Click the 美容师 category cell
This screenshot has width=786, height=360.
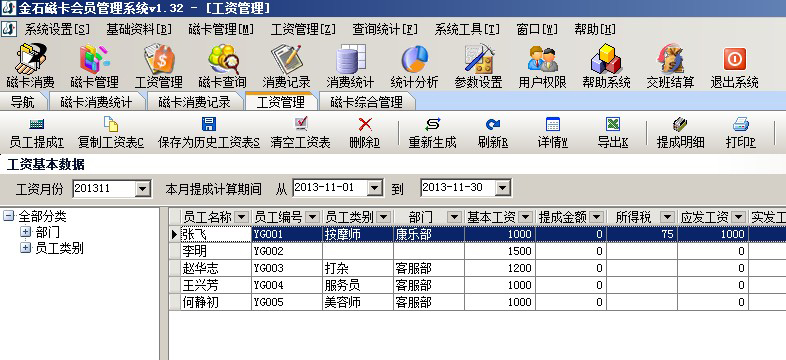(x=358, y=302)
